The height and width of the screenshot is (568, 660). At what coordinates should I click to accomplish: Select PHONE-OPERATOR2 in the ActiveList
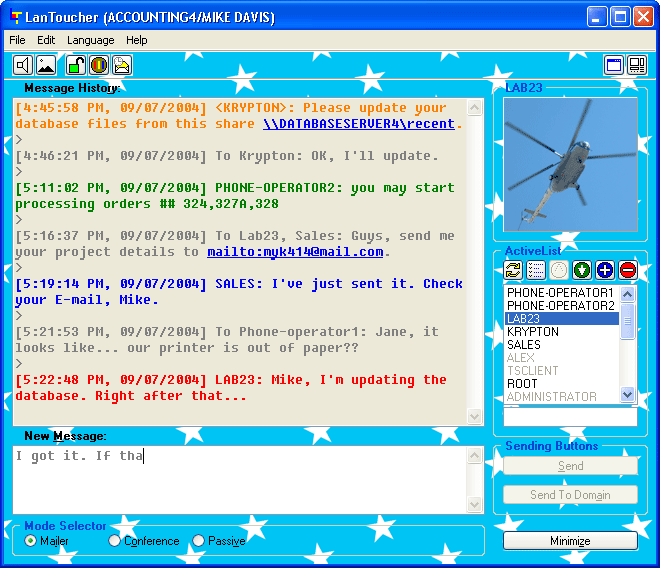(561, 306)
